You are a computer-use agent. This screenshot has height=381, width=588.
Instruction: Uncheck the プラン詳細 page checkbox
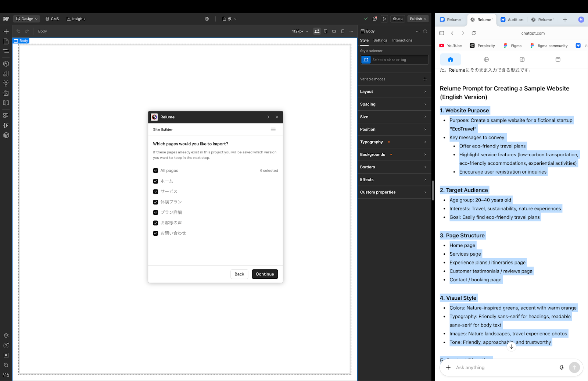pyautogui.click(x=155, y=213)
